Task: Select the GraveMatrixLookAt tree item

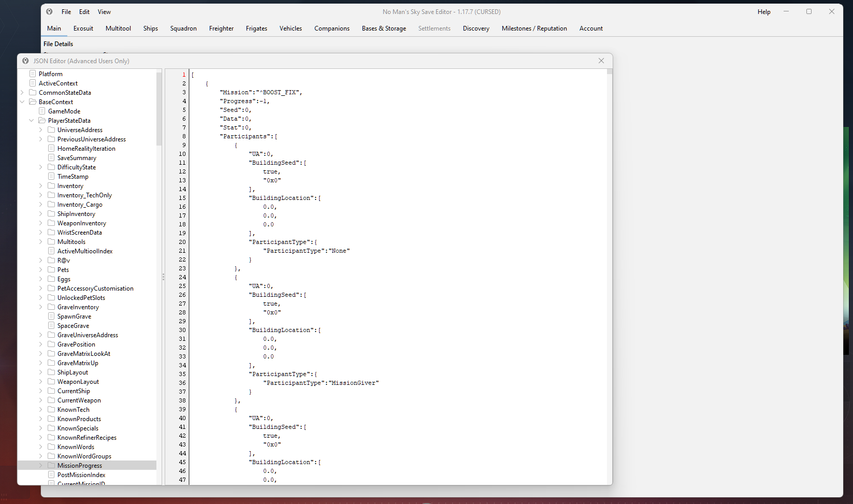Action: [84, 353]
